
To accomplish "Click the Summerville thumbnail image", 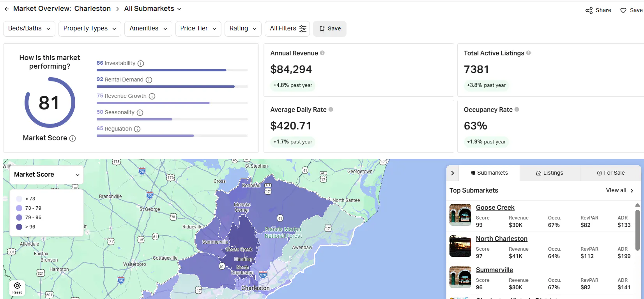I will click(460, 277).
